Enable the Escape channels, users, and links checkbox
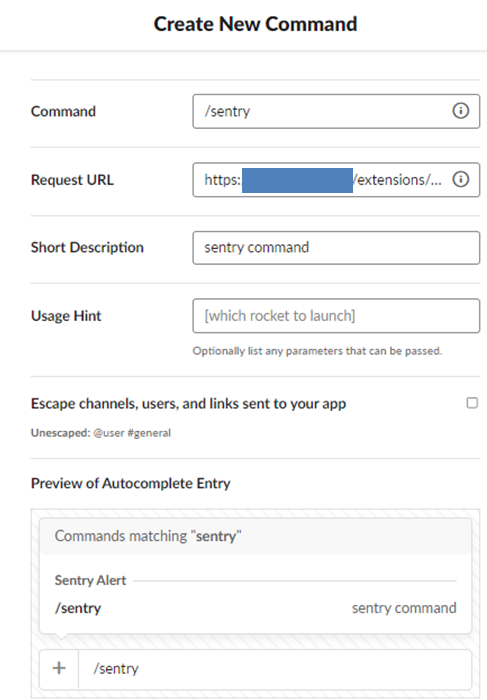The height and width of the screenshot is (700, 487). [x=472, y=403]
